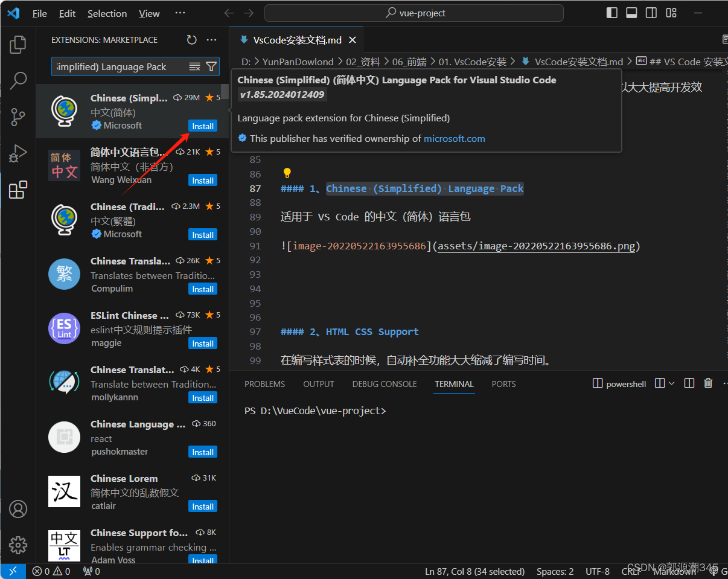Viewport: 728px width, 579px height.
Task: Select the ESLint Chinese Rules icon thumbnail
Action: tap(64, 328)
